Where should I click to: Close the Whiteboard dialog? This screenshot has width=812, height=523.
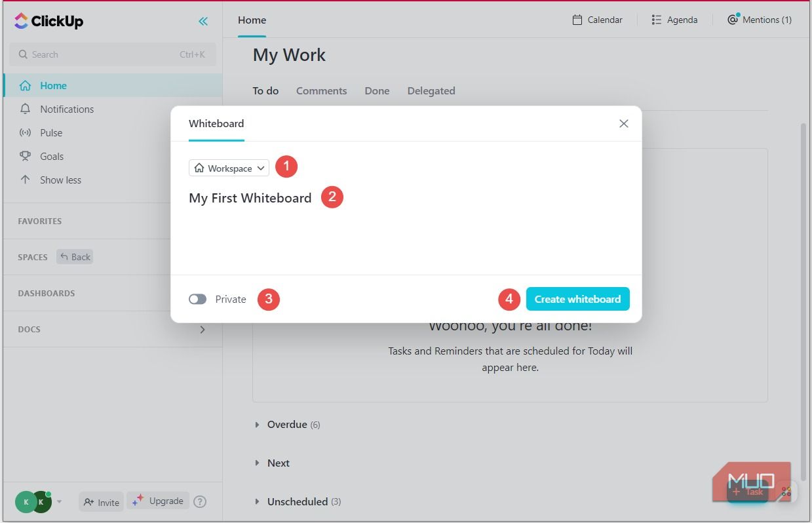click(624, 123)
